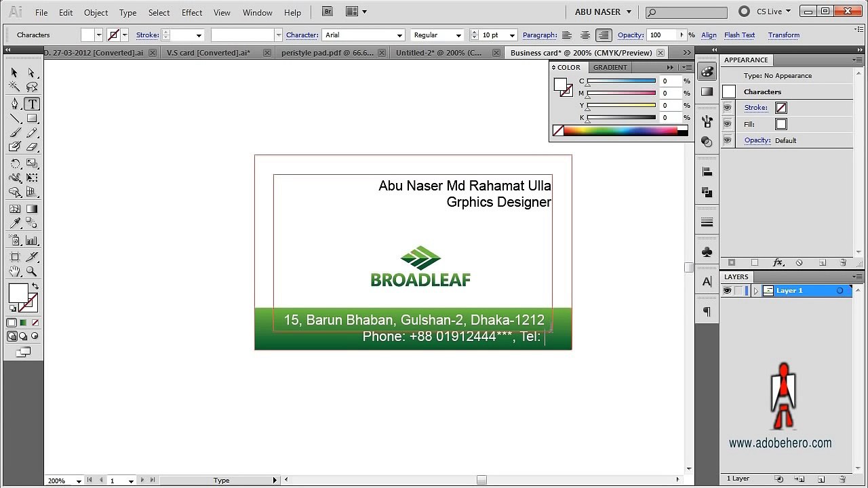Open the Window menu
The height and width of the screenshot is (488, 868).
click(257, 12)
